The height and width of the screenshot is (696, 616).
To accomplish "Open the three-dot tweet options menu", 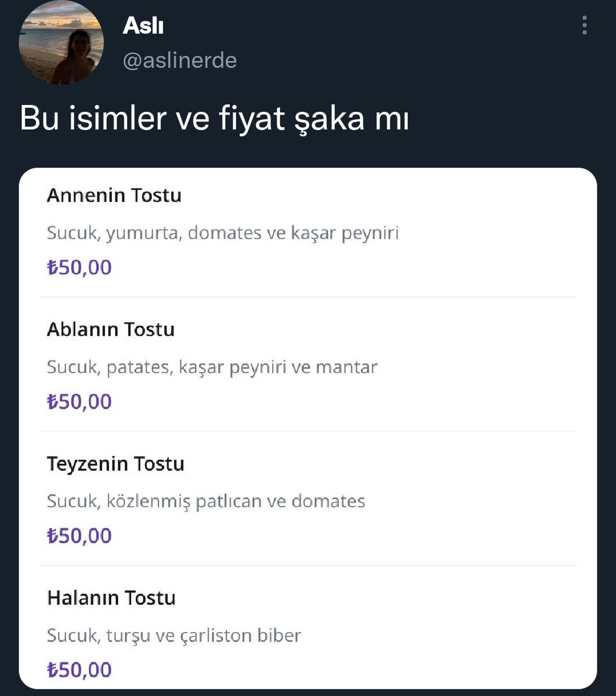I will (x=584, y=26).
